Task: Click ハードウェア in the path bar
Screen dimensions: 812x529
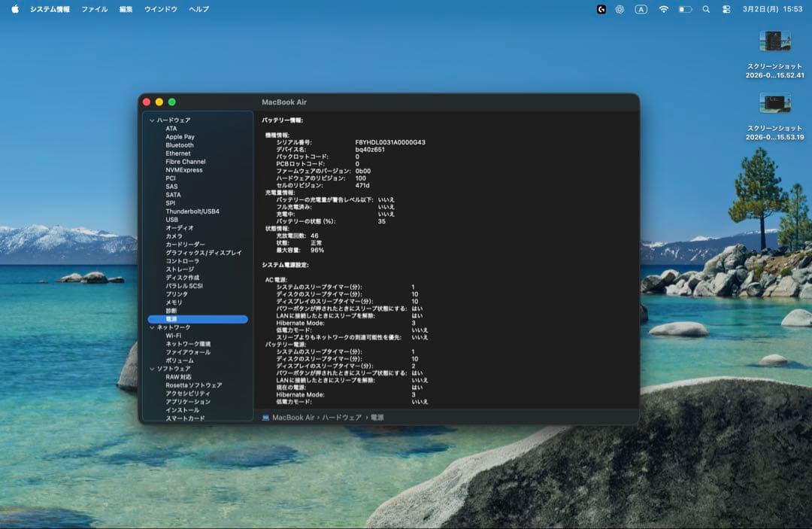Action: [x=342, y=418]
